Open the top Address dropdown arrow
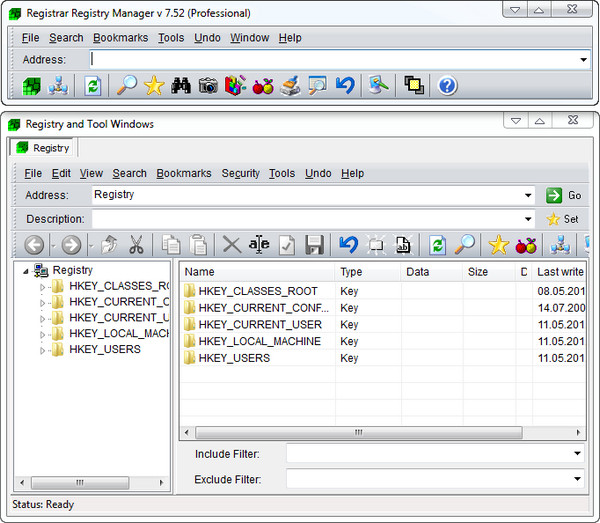This screenshot has width=600, height=523. 583,60
